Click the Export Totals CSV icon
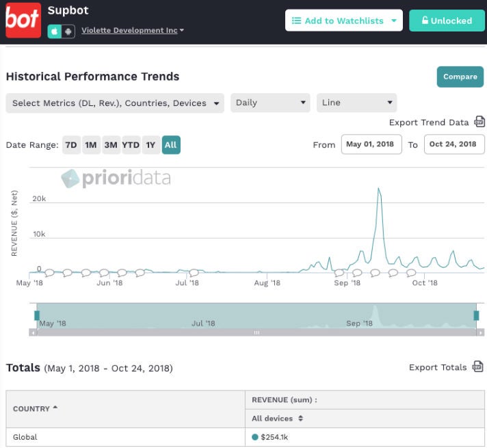The image size is (487, 448). point(478,367)
